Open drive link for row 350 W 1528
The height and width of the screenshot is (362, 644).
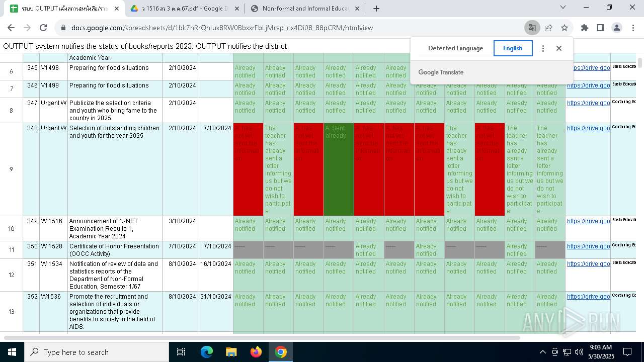(588, 246)
